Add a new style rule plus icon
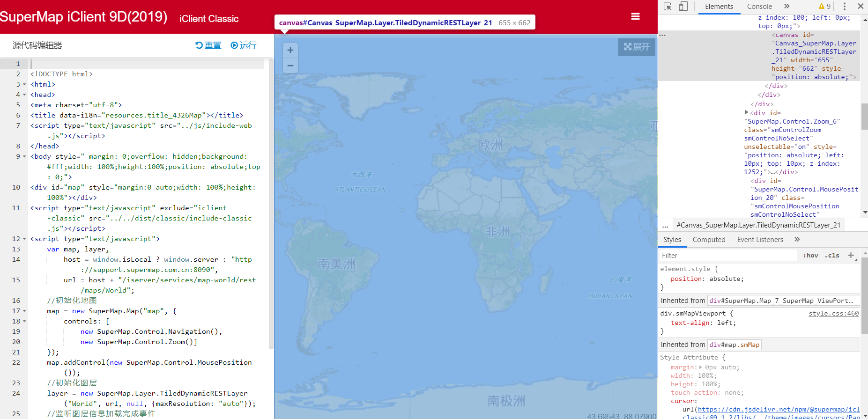Image resolution: width=868 pixels, height=419 pixels. [x=851, y=255]
